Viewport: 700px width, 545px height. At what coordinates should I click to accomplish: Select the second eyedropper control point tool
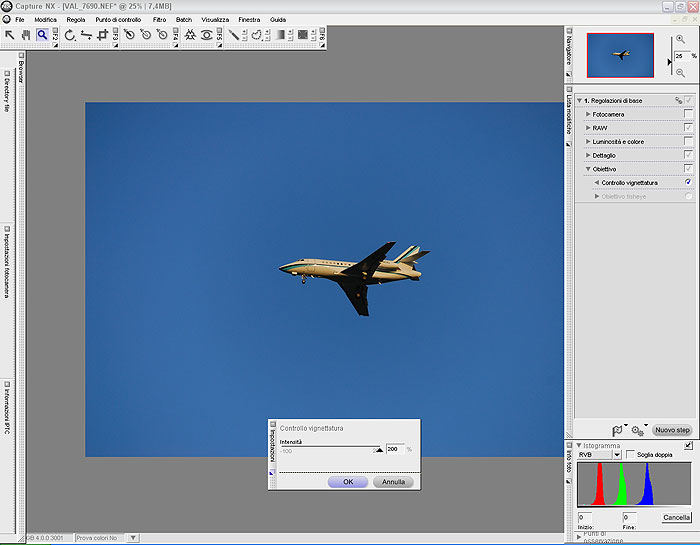146,35
